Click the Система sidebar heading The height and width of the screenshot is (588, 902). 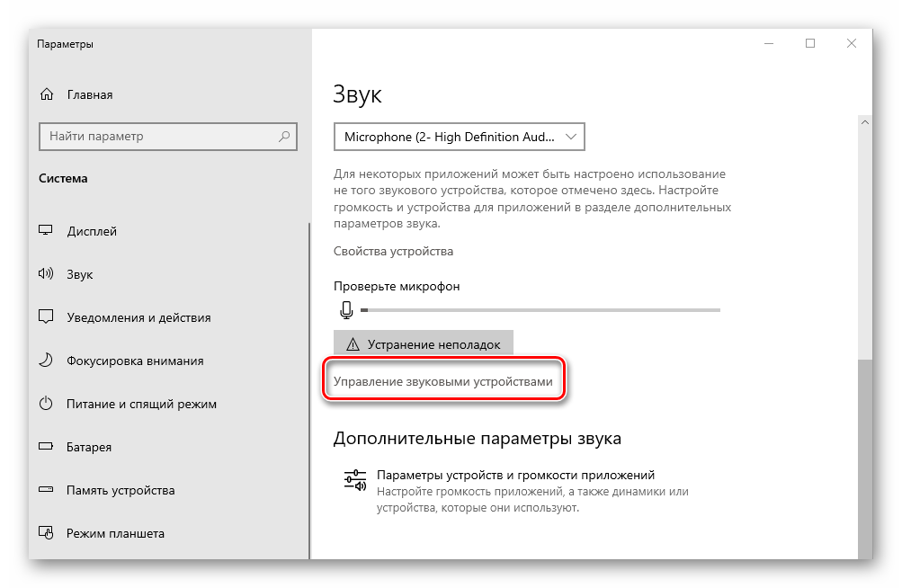point(63,178)
